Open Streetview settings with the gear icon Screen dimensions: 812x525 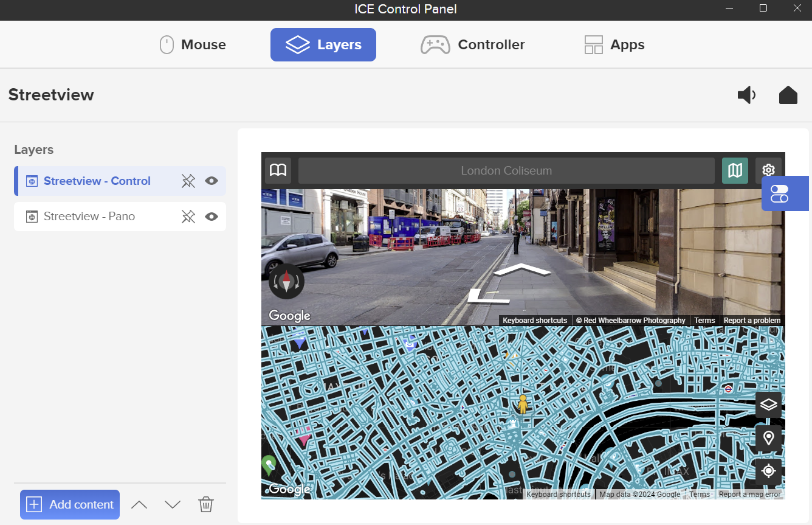coord(768,170)
